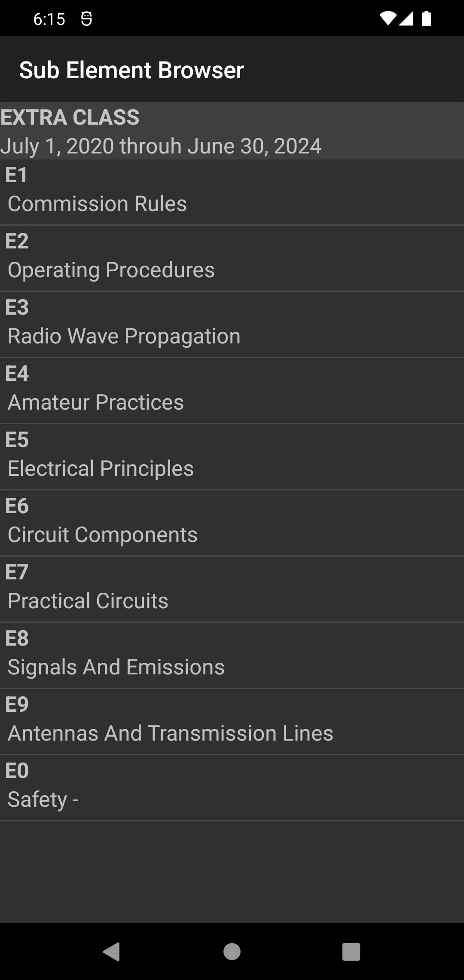Choose E4 Amateur Practices
Screen dimensions: 464x980
coord(232,390)
